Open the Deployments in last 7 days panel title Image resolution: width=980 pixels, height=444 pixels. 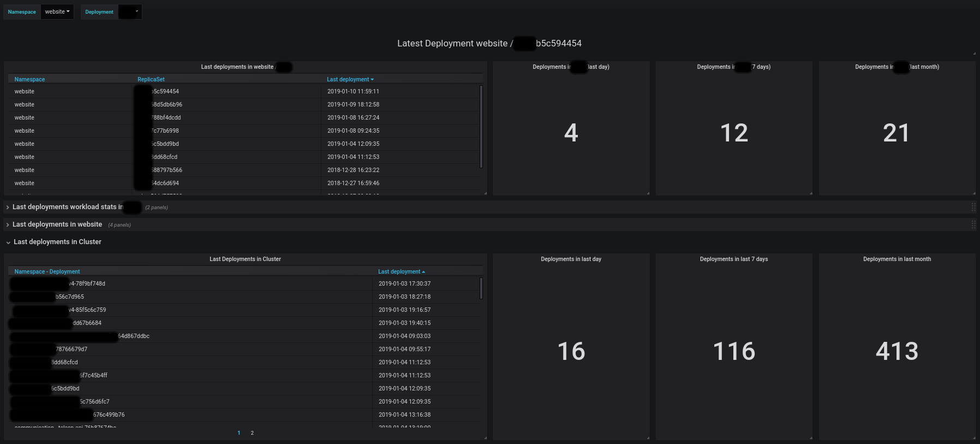[x=734, y=259]
